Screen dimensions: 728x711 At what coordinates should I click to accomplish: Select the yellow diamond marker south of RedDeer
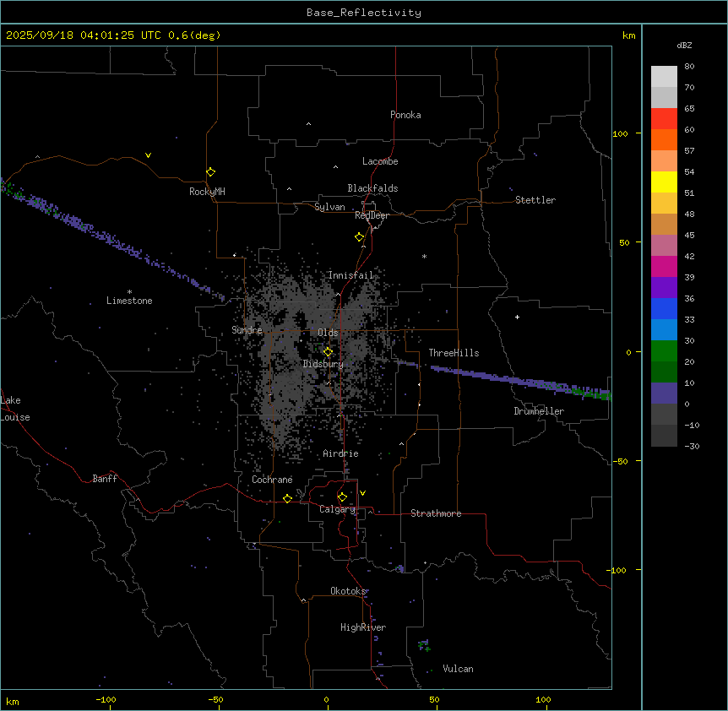(x=359, y=236)
